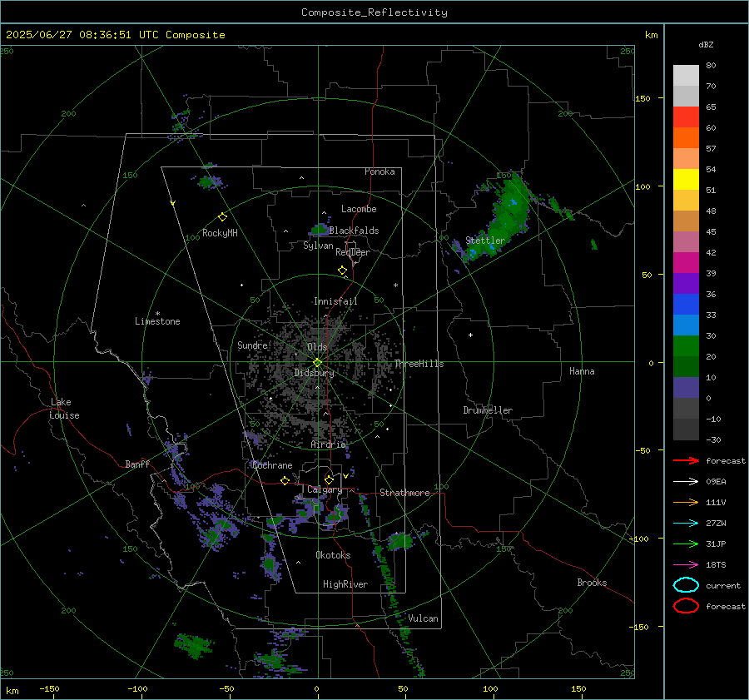Select the purple 10 dBZ color swatch

coord(686,387)
